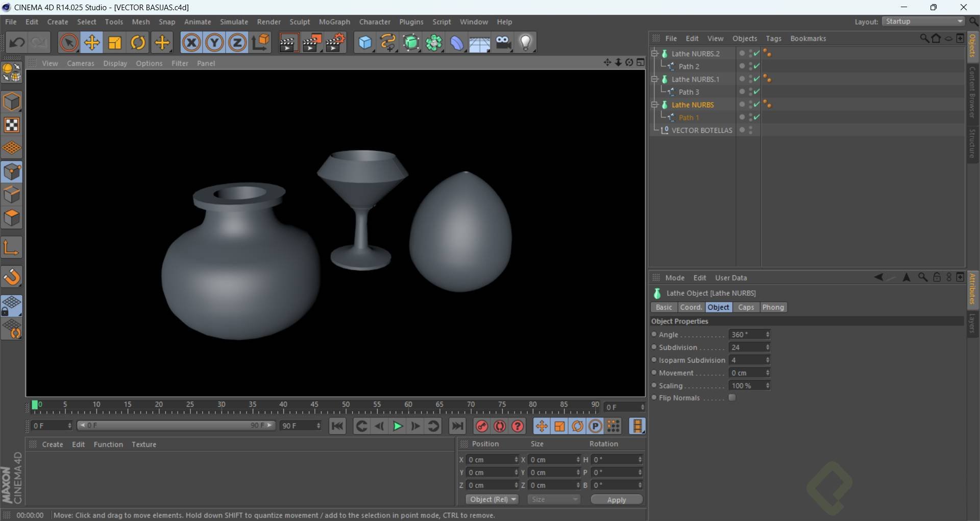Collapse the selected Lathe NURBS node
This screenshot has height=521, width=980.
pyautogui.click(x=654, y=104)
